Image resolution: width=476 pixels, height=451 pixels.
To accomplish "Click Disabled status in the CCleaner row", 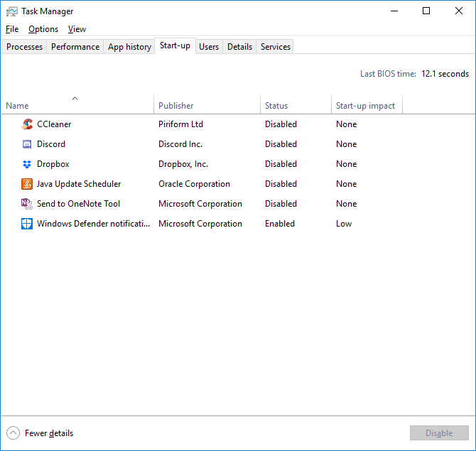I will [x=281, y=124].
